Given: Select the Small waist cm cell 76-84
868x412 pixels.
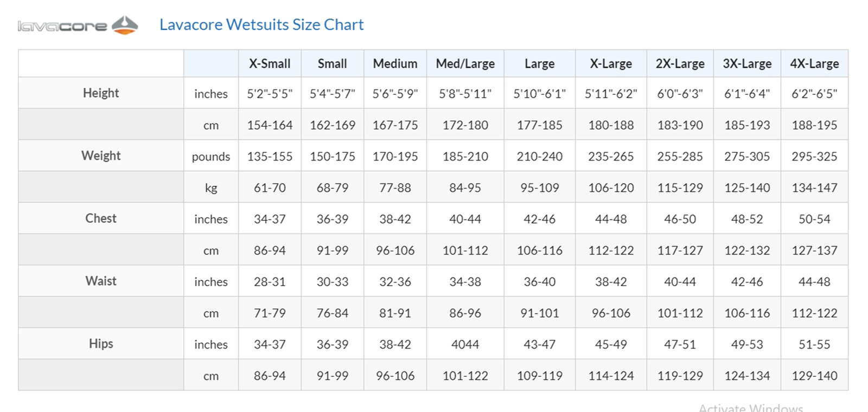Looking at the screenshot, I should pyautogui.click(x=332, y=313).
